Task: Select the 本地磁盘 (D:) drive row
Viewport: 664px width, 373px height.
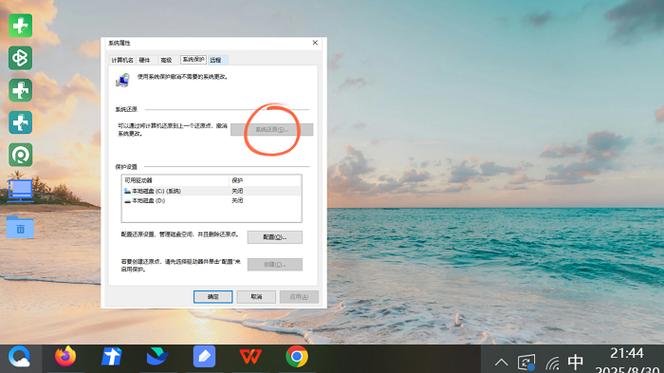Action: pos(211,201)
